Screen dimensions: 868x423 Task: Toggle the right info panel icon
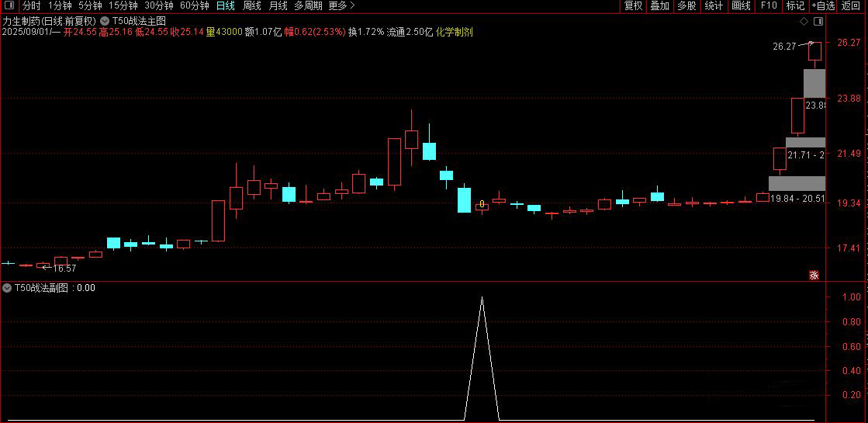(x=818, y=21)
